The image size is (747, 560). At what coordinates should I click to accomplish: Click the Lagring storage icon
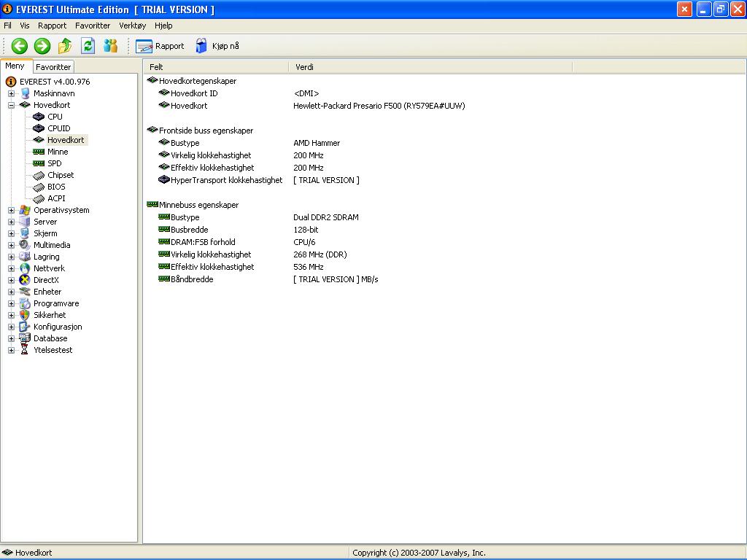pyautogui.click(x=25, y=257)
